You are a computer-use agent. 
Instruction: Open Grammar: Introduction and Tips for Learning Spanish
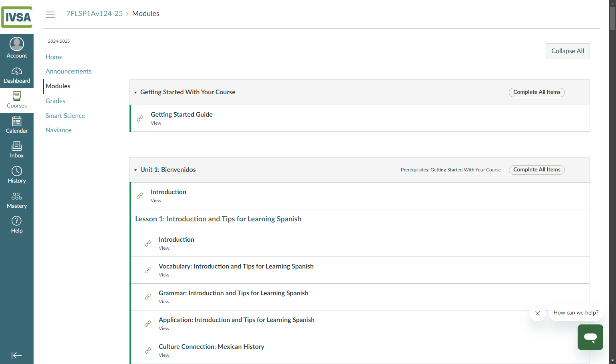pos(233,293)
